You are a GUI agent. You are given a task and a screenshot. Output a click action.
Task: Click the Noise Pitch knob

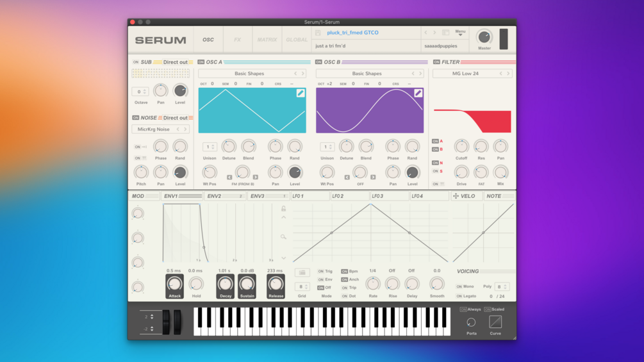141,172
